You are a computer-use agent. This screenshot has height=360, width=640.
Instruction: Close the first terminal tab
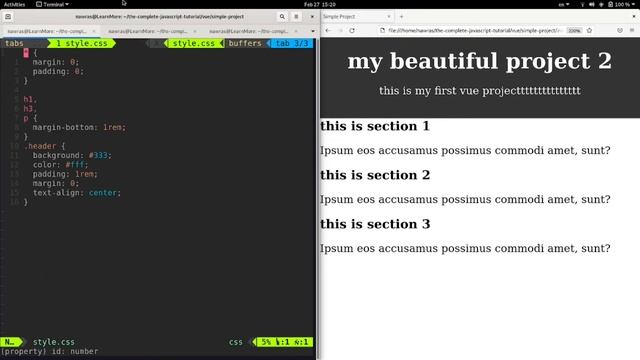tap(94, 31)
